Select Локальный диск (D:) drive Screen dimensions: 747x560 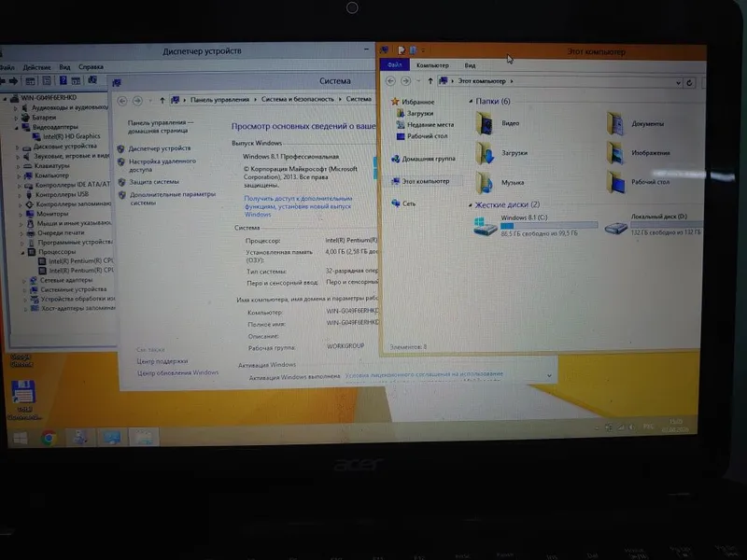point(653,224)
